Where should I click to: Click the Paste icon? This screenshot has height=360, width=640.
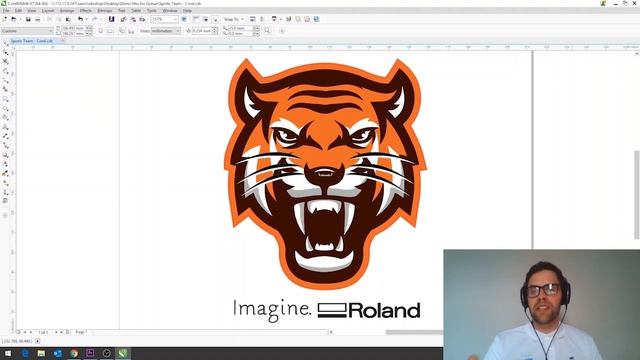[x=68, y=19]
